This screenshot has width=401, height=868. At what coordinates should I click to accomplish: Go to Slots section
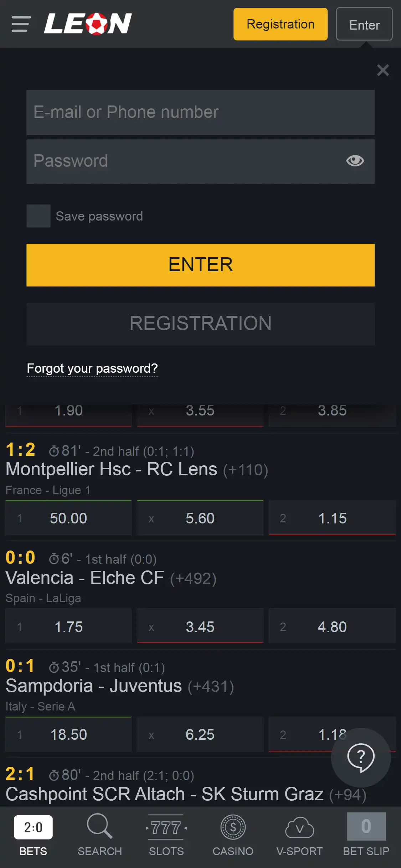166,832
